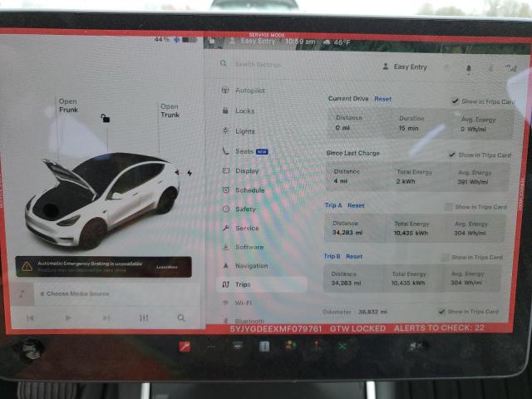The image size is (532, 399).
Task: Tap the media search icon
Action: click(181, 318)
